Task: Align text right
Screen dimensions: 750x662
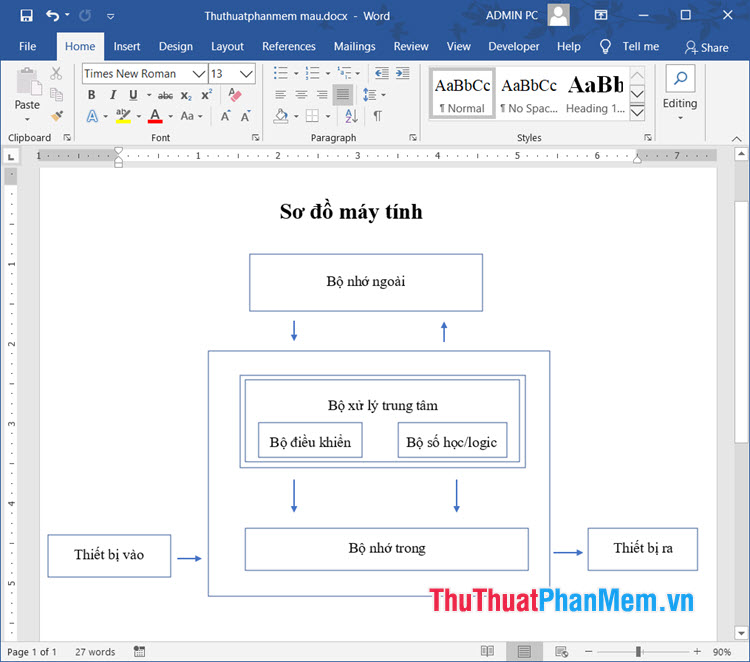Action: click(322, 95)
